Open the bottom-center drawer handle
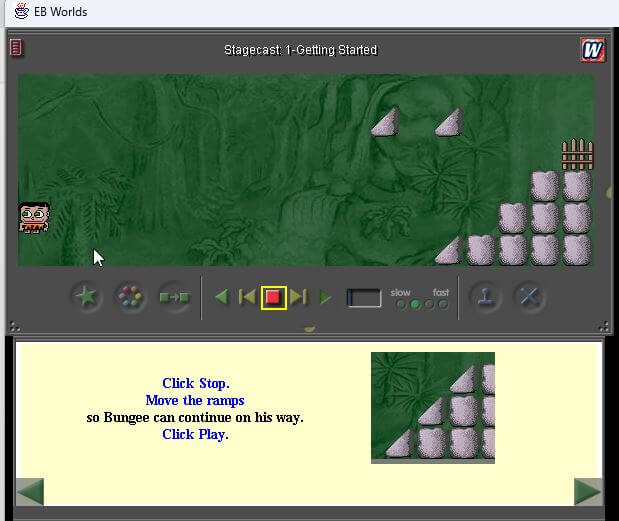 pyautogui.click(x=310, y=329)
